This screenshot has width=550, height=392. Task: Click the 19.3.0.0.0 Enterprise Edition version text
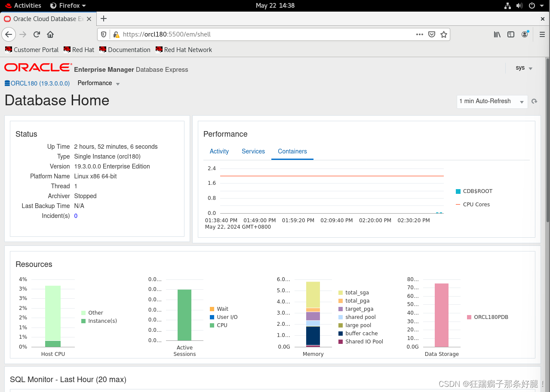click(112, 166)
